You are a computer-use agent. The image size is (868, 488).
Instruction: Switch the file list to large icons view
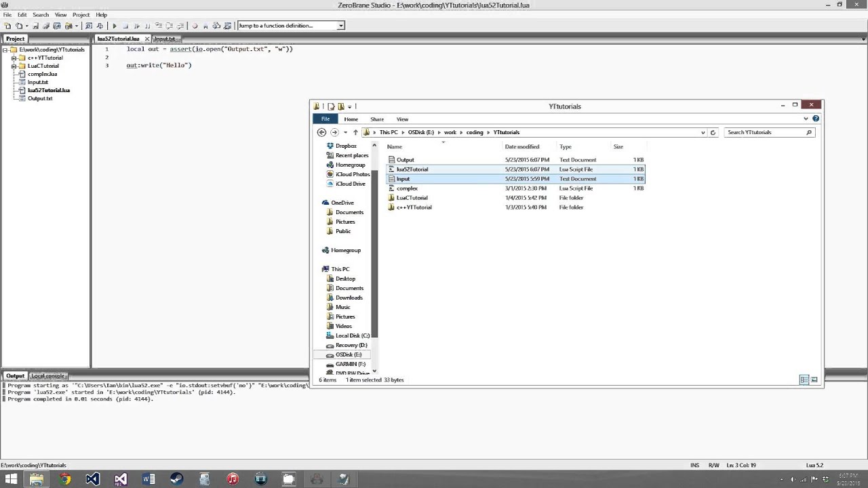814,380
